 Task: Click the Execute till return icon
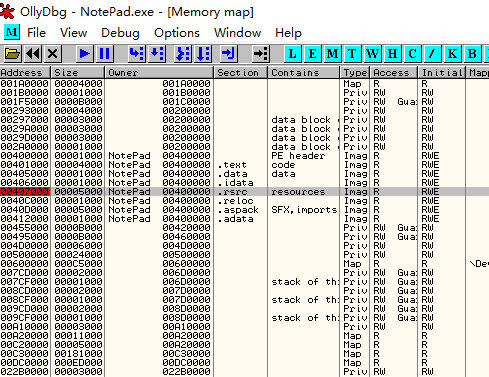229,53
